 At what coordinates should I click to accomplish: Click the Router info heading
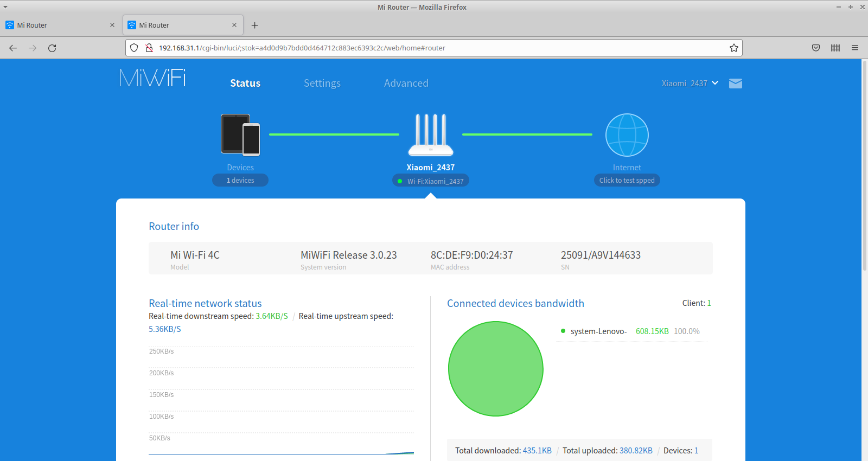[174, 226]
